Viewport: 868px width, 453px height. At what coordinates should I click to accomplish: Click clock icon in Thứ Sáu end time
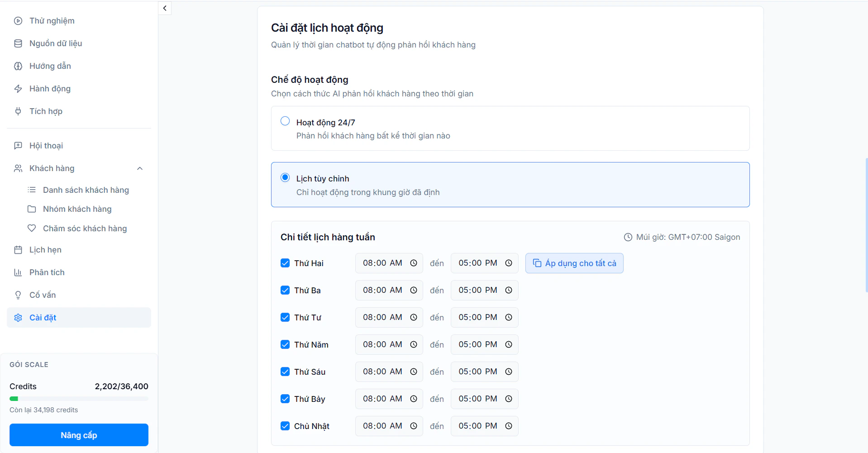tap(509, 372)
